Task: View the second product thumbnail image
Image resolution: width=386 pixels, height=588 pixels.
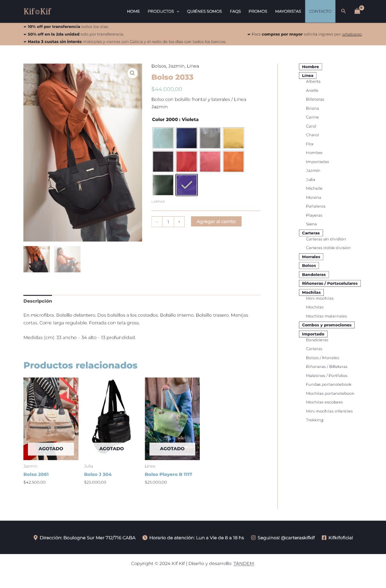Action: (x=67, y=259)
